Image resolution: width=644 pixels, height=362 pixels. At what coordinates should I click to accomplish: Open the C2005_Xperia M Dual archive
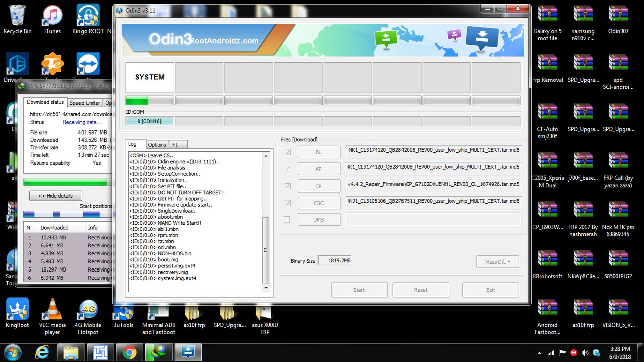point(547,170)
